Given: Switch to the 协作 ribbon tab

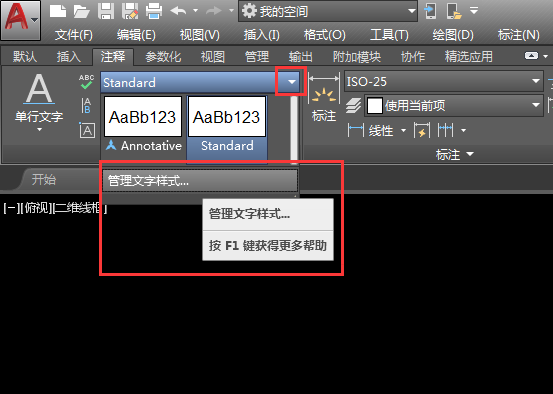Looking at the screenshot, I should 413,56.
